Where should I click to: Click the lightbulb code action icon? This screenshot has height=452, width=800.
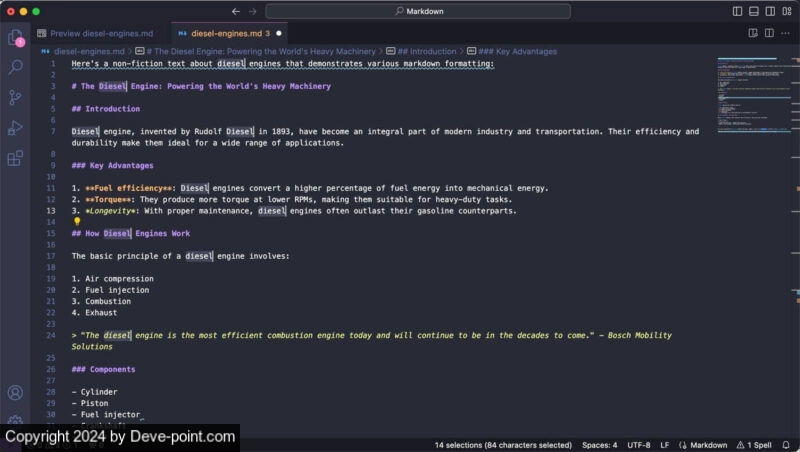77,222
